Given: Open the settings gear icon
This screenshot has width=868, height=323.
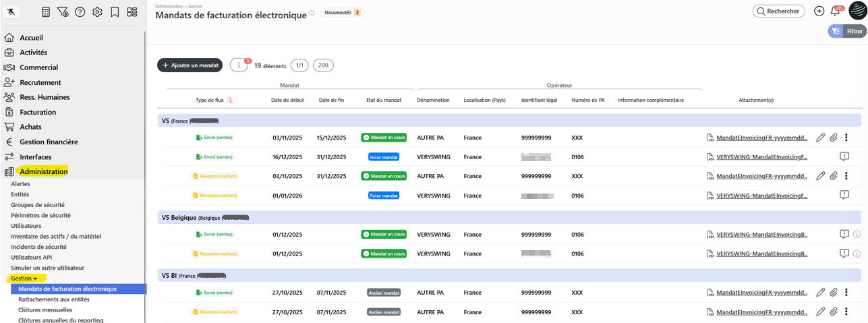Looking at the screenshot, I should point(97,12).
